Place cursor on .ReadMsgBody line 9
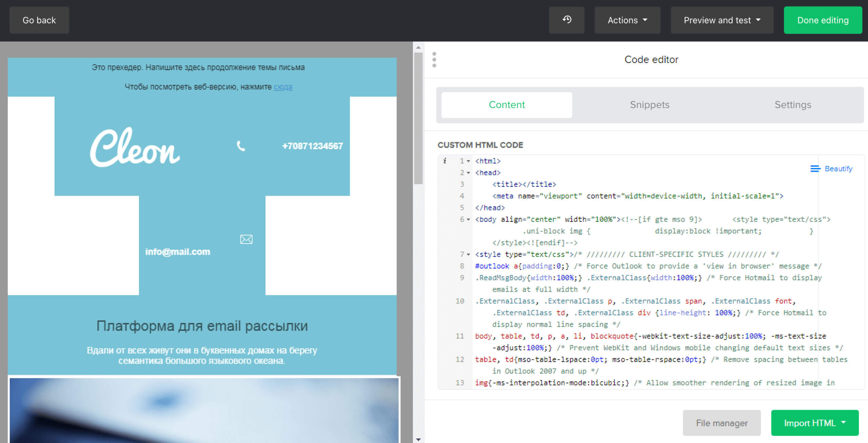 coord(649,283)
